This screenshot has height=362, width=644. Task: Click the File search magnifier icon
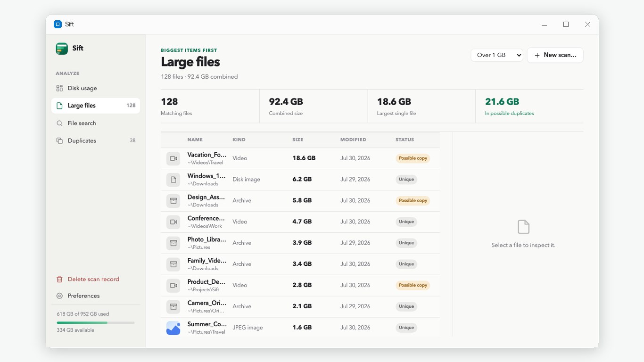pyautogui.click(x=59, y=123)
